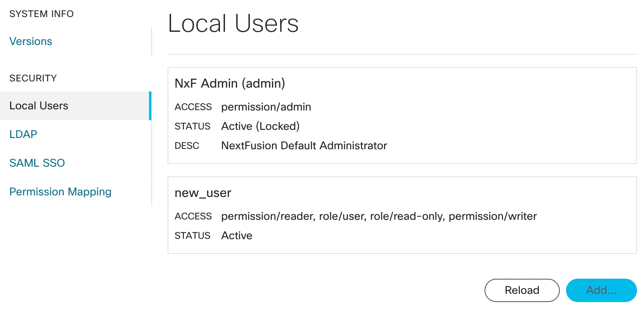
Task: Open the NxF Admin (admin) user entry
Action: tap(230, 83)
